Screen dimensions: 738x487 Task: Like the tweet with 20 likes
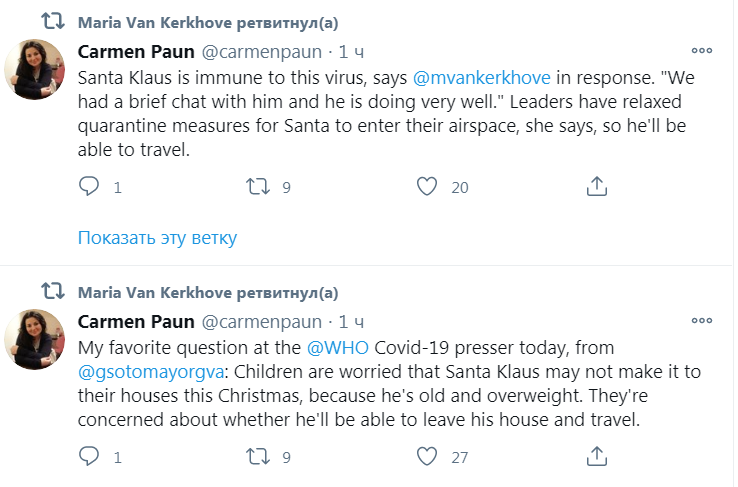coord(428,186)
